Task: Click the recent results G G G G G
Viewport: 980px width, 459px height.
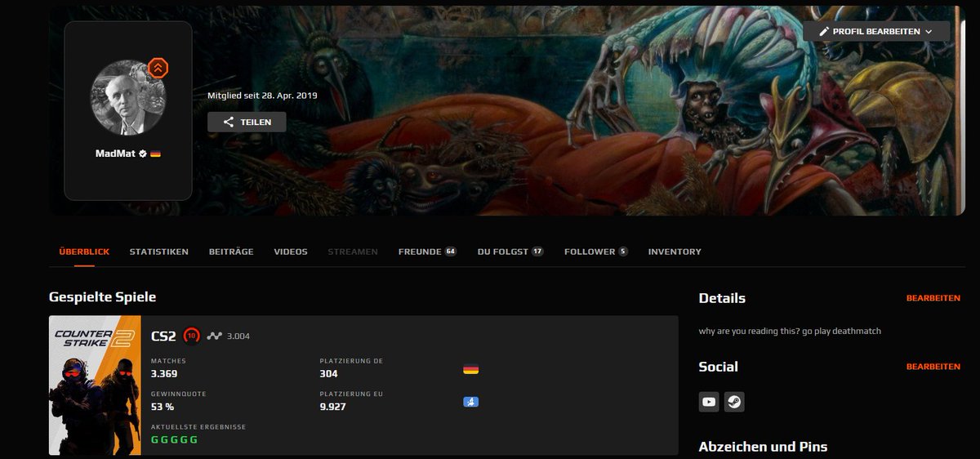Action: click(x=174, y=439)
